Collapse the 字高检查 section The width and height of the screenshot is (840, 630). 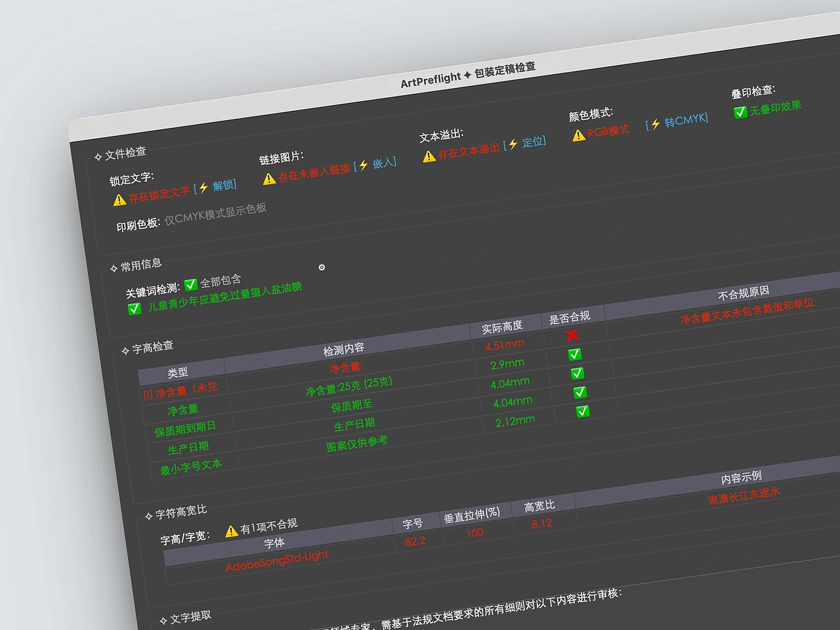(x=125, y=351)
